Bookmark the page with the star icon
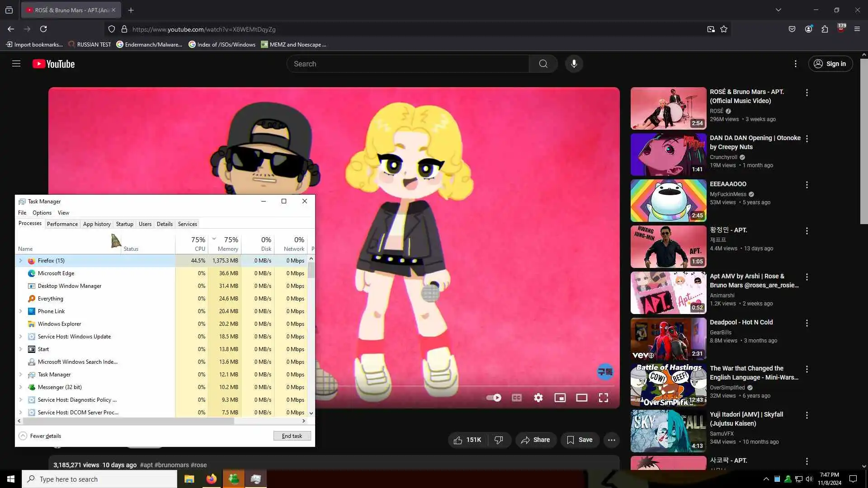The width and height of the screenshot is (868, 488). pyautogui.click(x=724, y=29)
